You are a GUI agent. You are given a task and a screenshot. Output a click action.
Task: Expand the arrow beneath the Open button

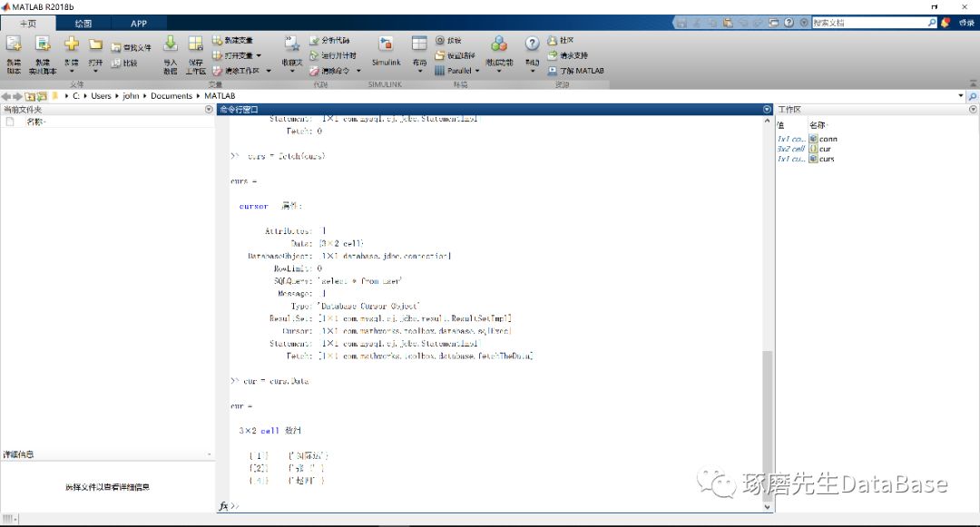pos(95,71)
